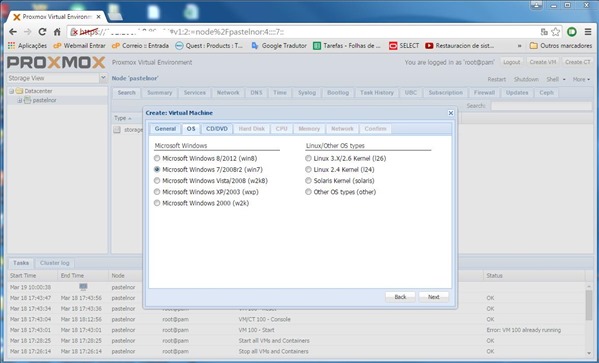Open the Chrome menu icon
The image size is (599, 363).
tap(588, 32)
